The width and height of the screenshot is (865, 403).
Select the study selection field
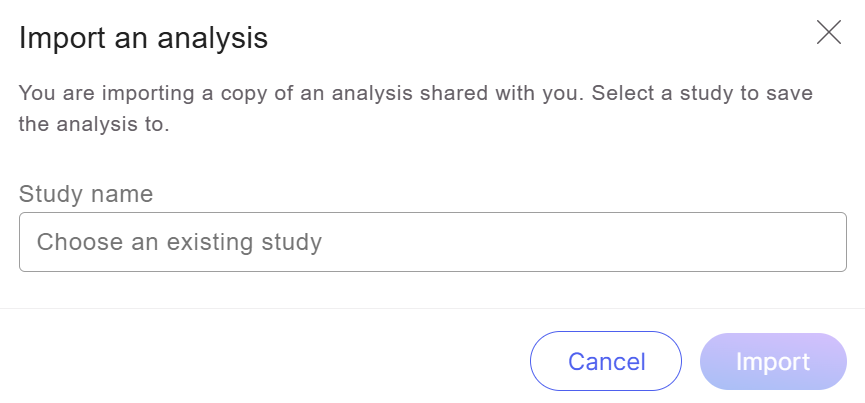(433, 242)
